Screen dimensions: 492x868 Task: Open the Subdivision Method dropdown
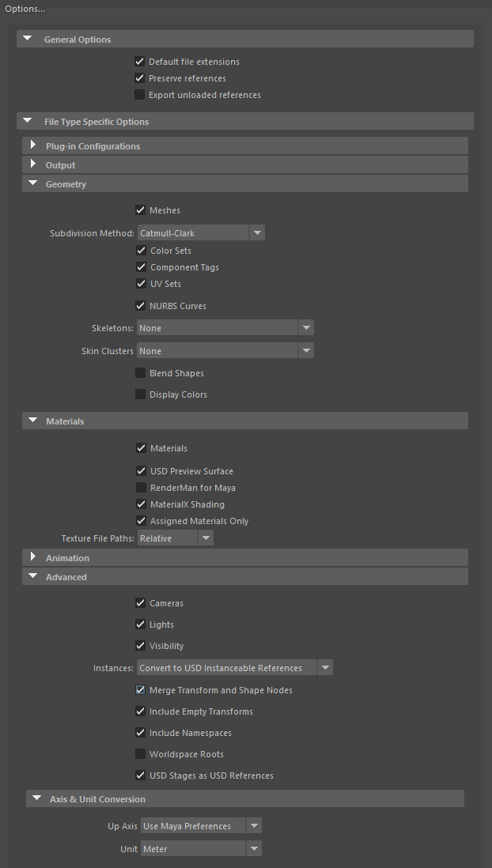click(257, 232)
